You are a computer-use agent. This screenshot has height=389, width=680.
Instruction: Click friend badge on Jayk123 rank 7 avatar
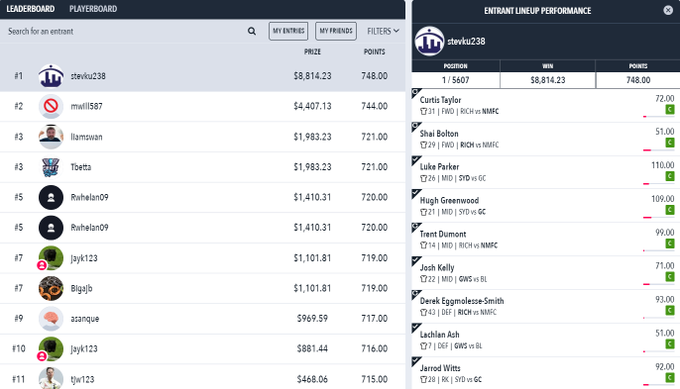point(42,265)
